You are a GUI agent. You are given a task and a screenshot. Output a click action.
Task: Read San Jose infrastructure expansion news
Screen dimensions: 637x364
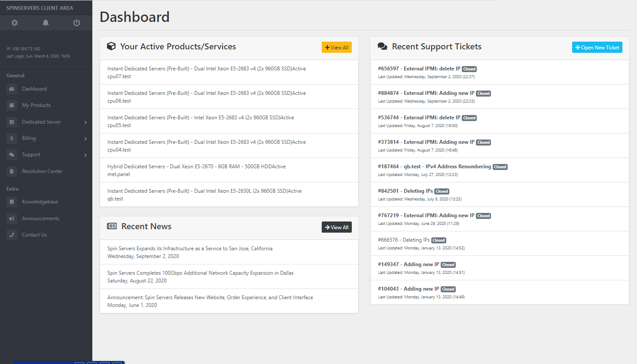click(189, 249)
